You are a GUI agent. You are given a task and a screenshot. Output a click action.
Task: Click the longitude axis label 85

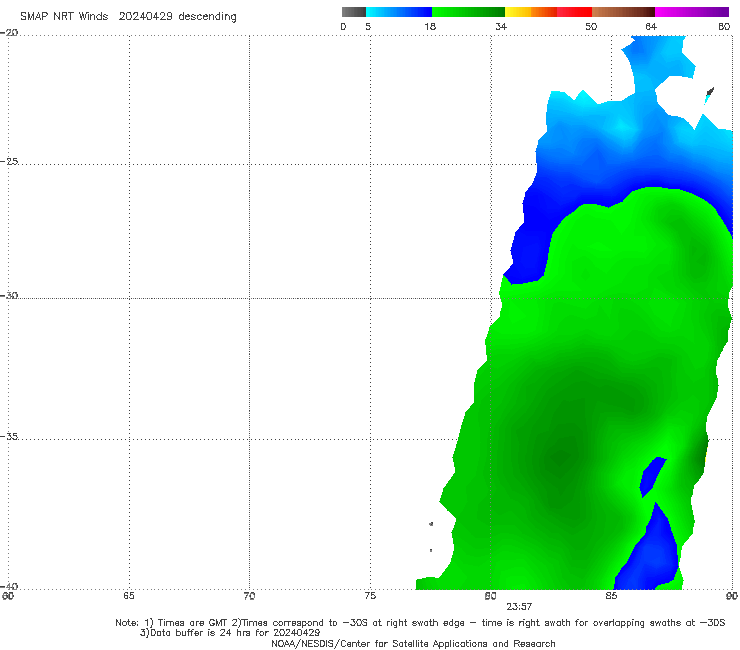611,596
